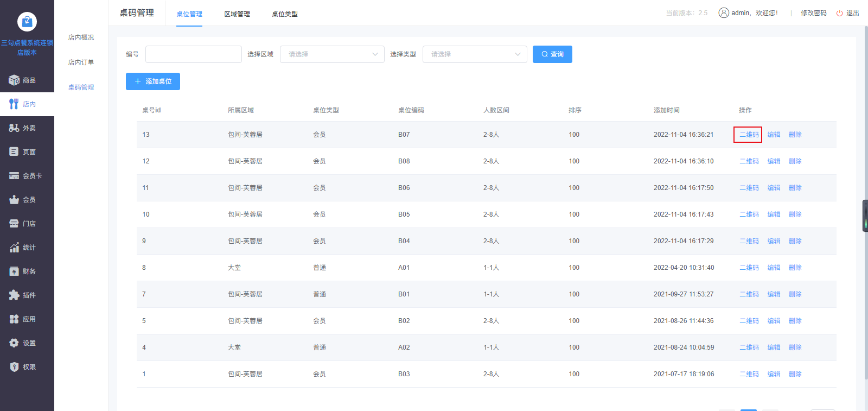
Task: Click the 退出 logout power icon
Action: (840, 13)
